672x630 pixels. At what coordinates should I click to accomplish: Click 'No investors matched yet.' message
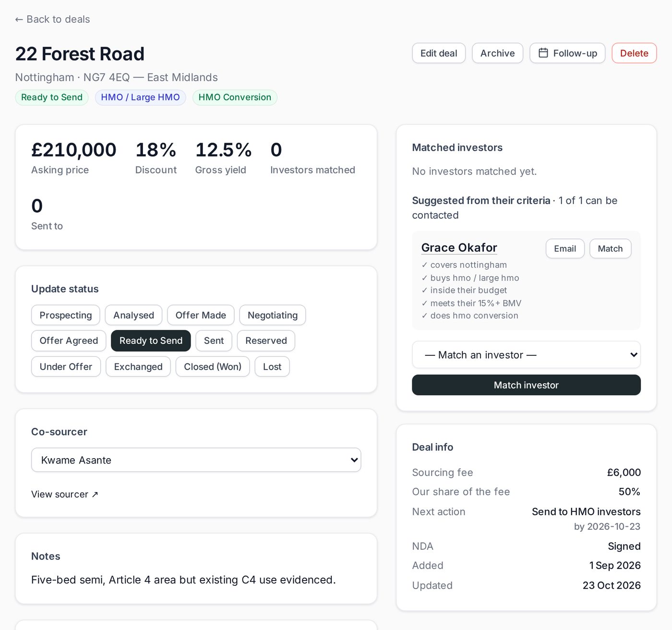(474, 171)
